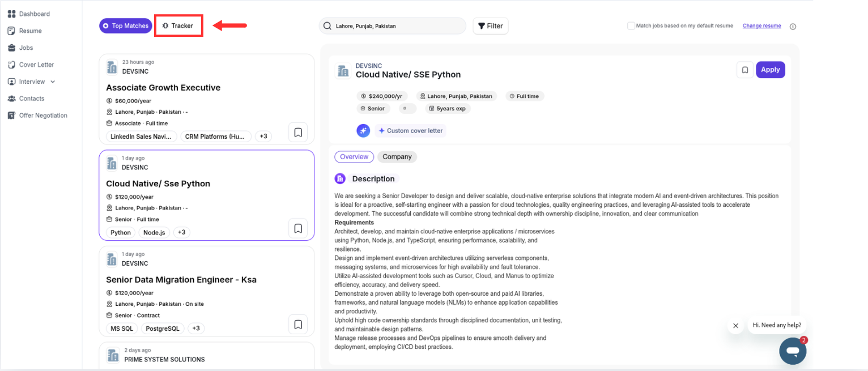Open the chat support widget
Viewport: 868px width, 371px height.
793,351
